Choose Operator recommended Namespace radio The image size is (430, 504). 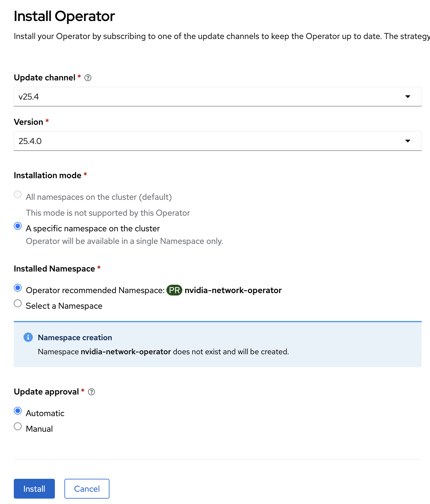point(18,288)
